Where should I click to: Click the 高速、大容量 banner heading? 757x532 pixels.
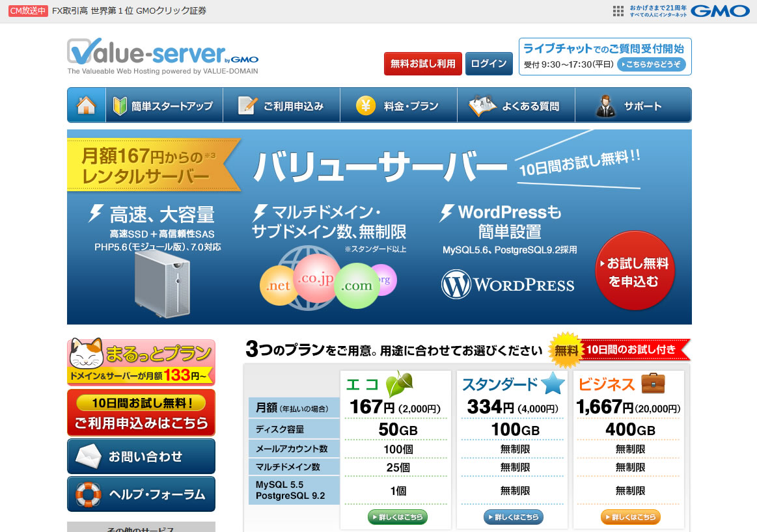pos(162,215)
